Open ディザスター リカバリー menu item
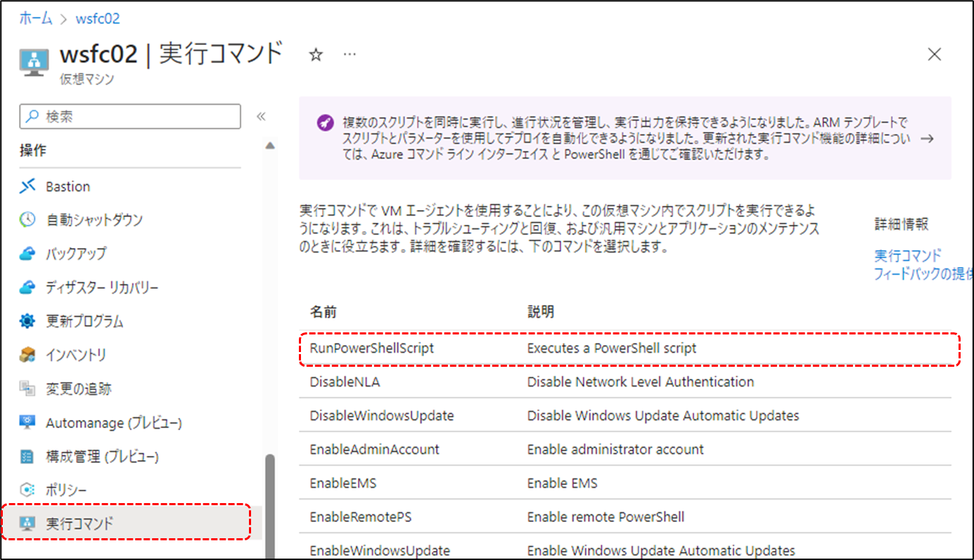This screenshot has width=974, height=560. click(102, 287)
